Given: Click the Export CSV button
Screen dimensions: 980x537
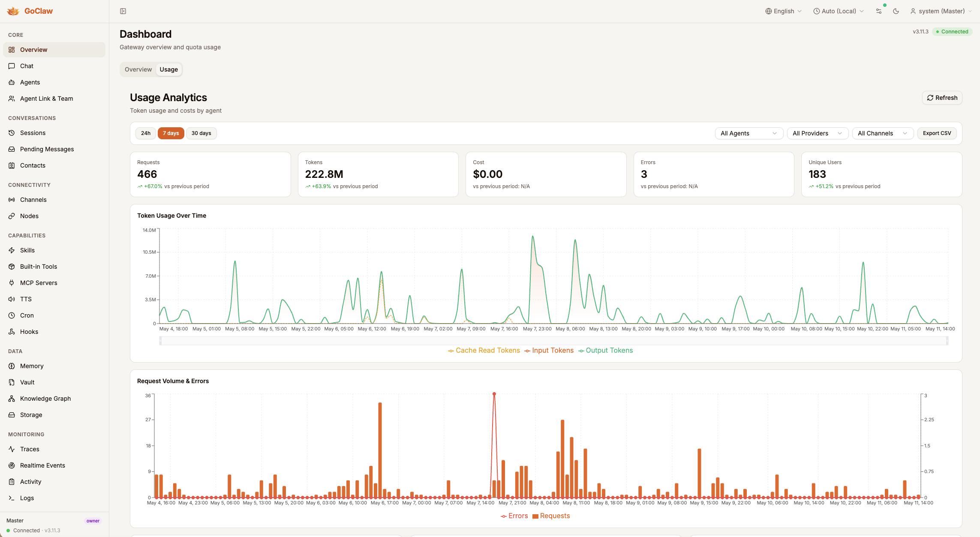Looking at the screenshot, I should pyautogui.click(x=937, y=133).
